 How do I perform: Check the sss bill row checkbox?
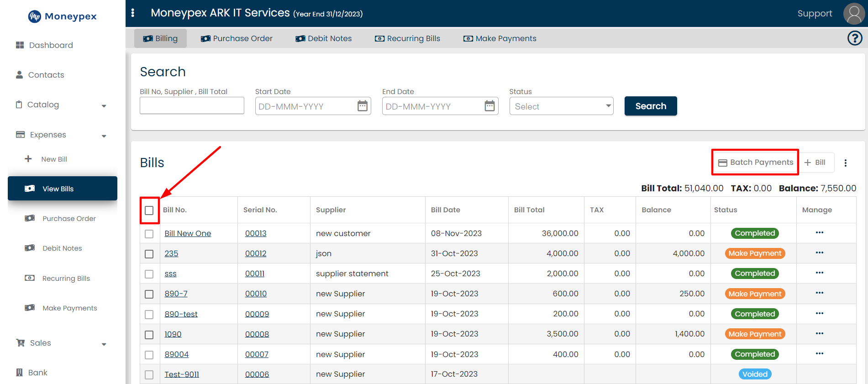[x=149, y=274]
